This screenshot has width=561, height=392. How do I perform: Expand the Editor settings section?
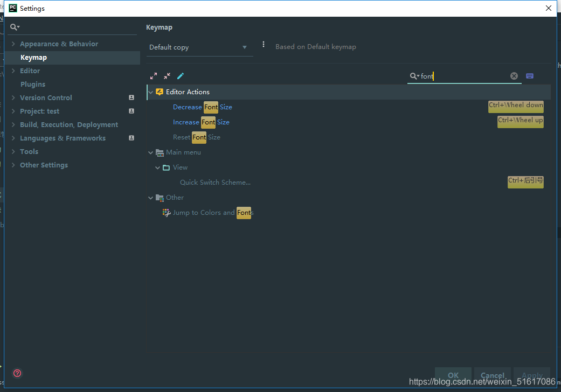[13, 71]
